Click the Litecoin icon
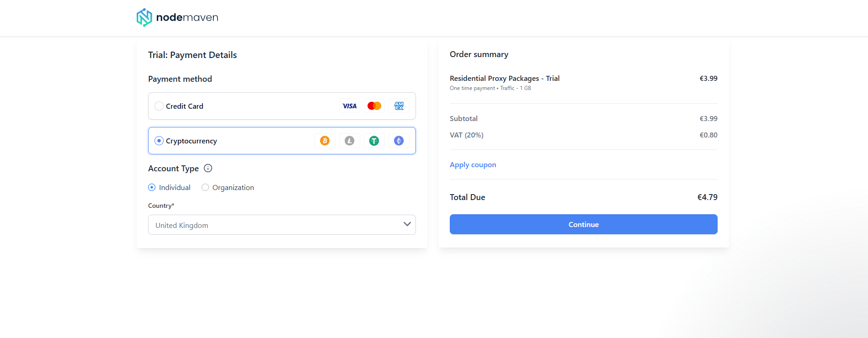This screenshot has width=868, height=338. point(350,141)
